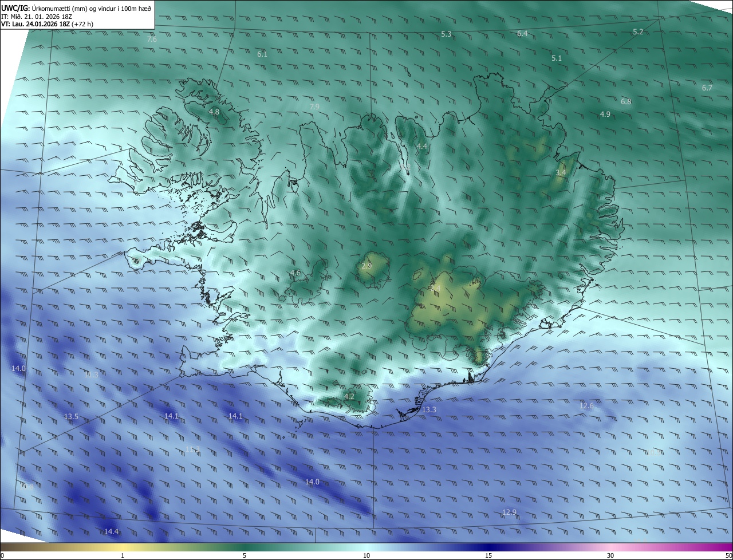Click the 4.8 value over the Westfjords

(x=214, y=112)
